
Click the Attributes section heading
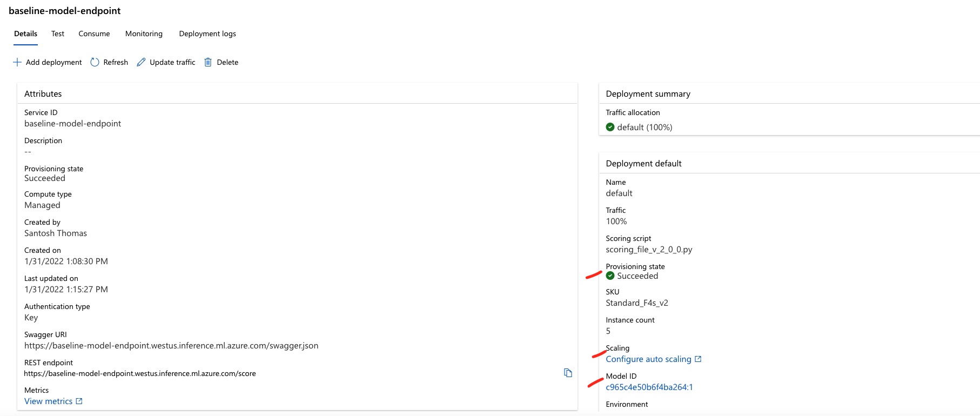coord(43,93)
